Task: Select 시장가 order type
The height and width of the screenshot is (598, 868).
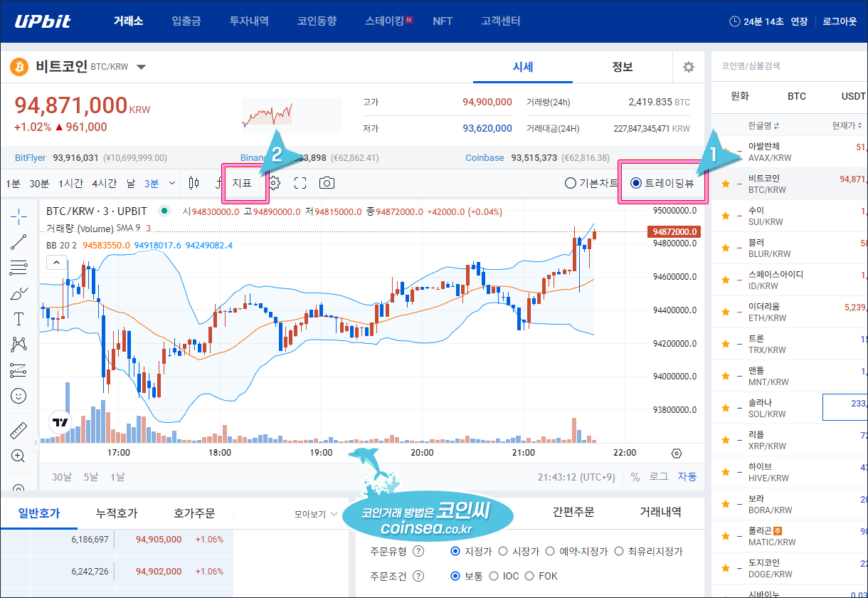Action: point(503,551)
